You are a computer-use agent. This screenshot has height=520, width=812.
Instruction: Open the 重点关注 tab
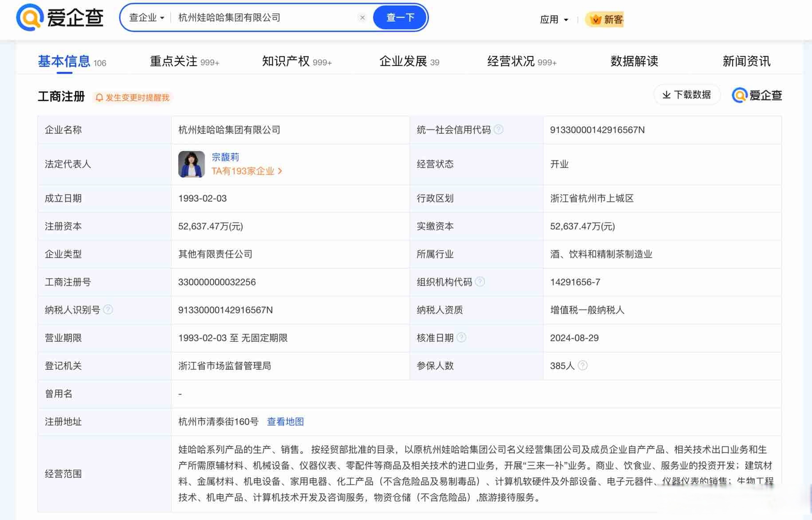pyautogui.click(x=184, y=62)
